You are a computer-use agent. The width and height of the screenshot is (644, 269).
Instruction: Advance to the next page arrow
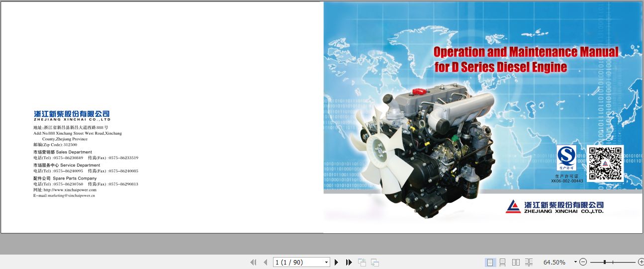pyautogui.click(x=337, y=262)
